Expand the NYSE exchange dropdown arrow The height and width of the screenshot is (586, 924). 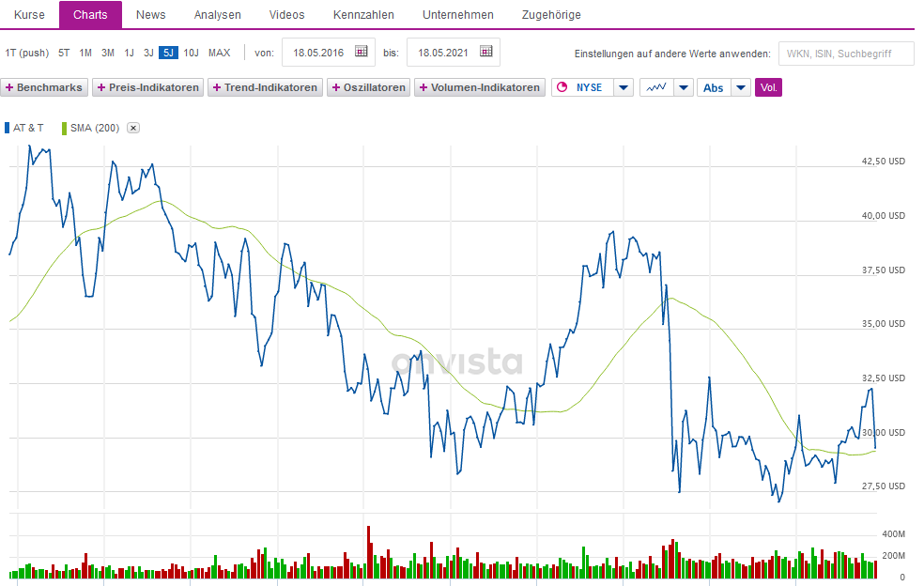pos(624,87)
